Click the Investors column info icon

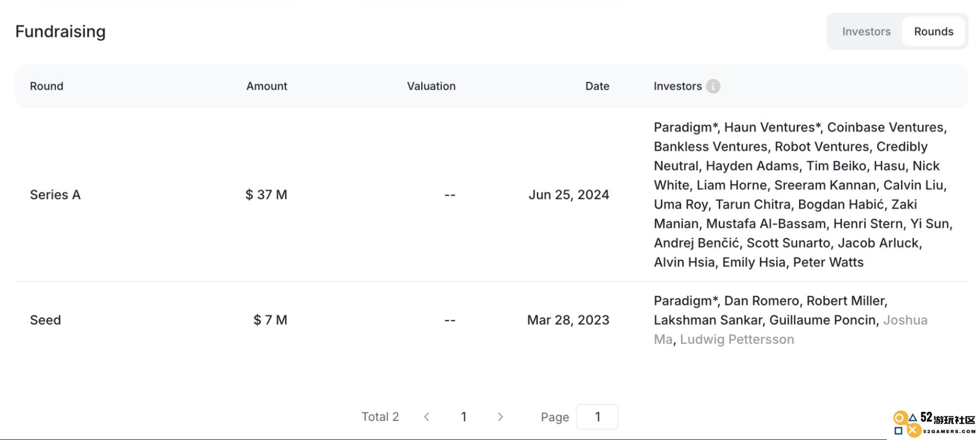[713, 86]
